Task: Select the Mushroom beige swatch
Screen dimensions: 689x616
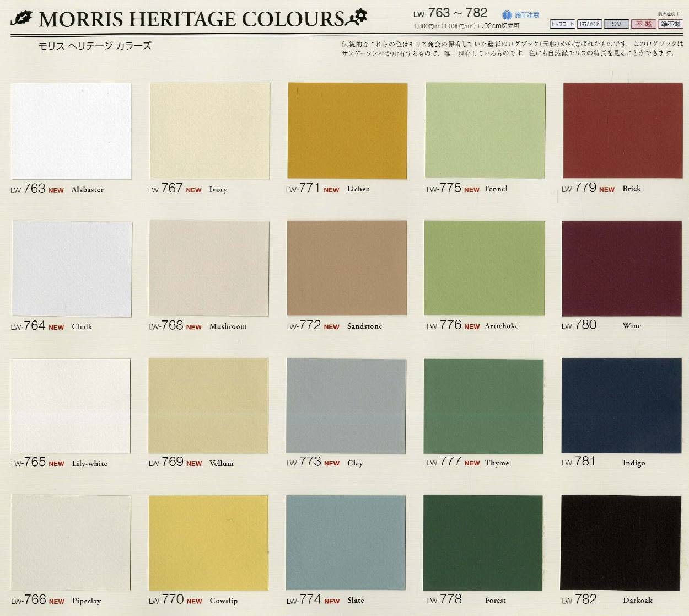Action: 209,269
